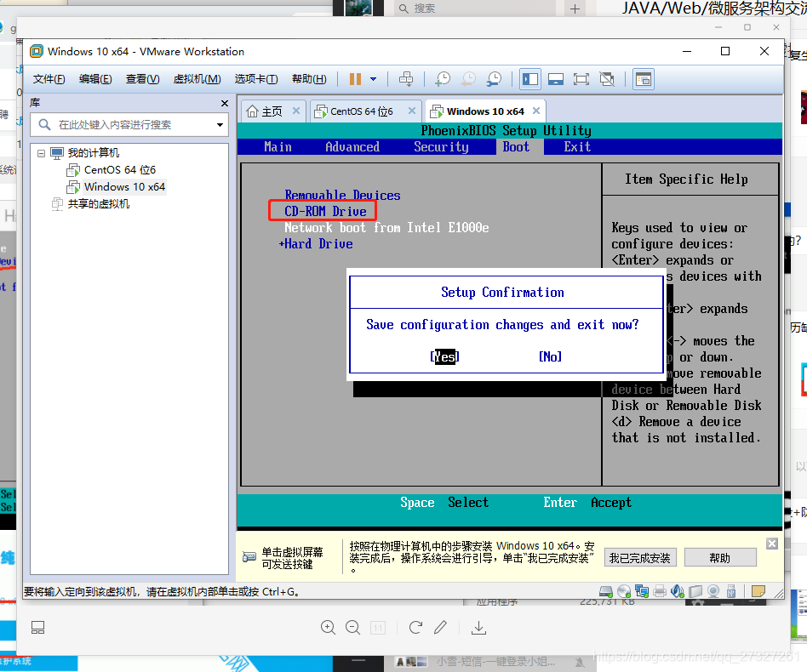Confirm with [Yes] in Setup Confirmation
The width and height of the screenshot is (807, 672).
[444, 356]
